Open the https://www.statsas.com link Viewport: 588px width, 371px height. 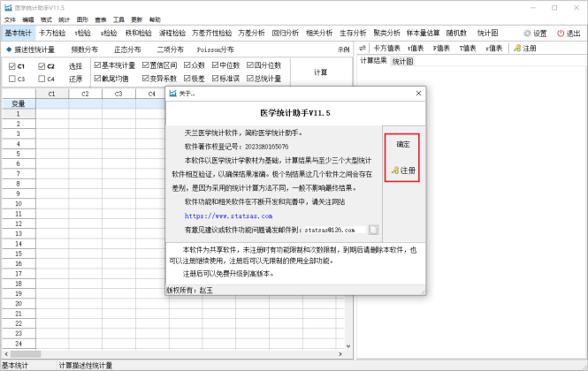click(228, 216)
